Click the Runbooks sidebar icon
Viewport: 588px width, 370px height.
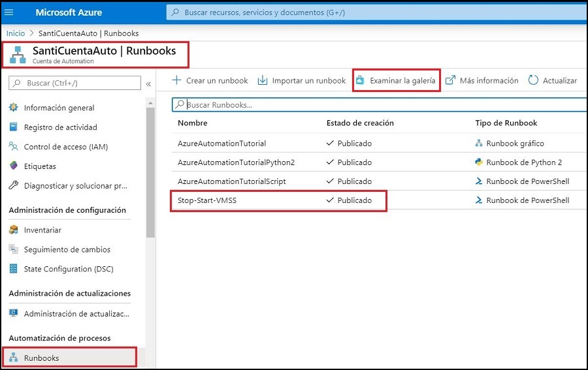point(14,358)
